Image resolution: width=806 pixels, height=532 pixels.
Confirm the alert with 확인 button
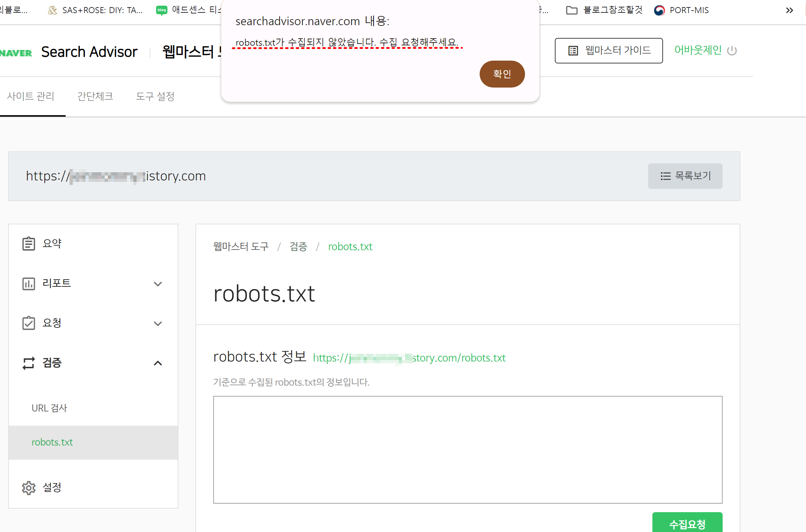(502, 74)
